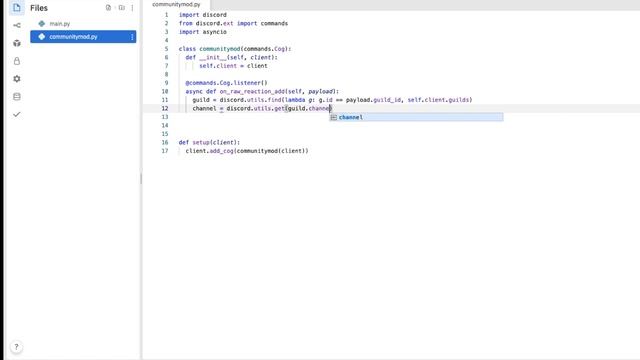Viewport: 640px width, 360px height.
Task: Click the panel divider handle beside the editor
Action: pos(141,178)
